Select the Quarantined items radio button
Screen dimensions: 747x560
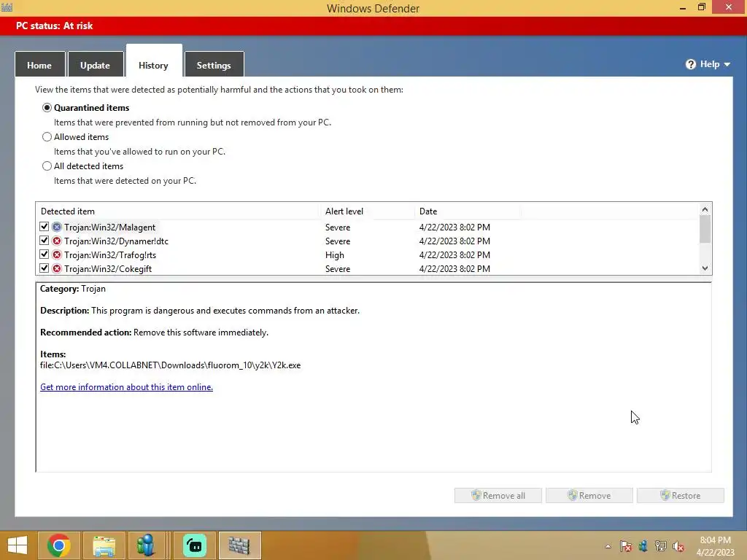tap(47, 108)
